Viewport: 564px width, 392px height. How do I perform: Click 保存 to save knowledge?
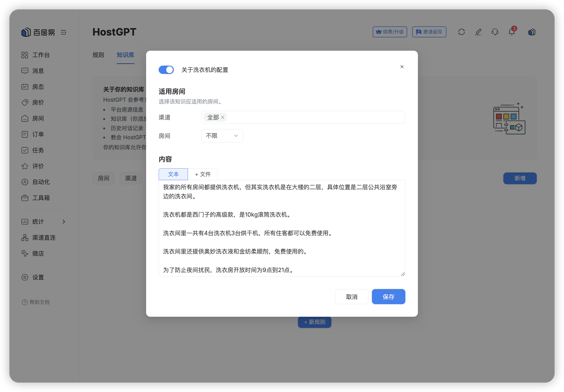coord(388,297)
